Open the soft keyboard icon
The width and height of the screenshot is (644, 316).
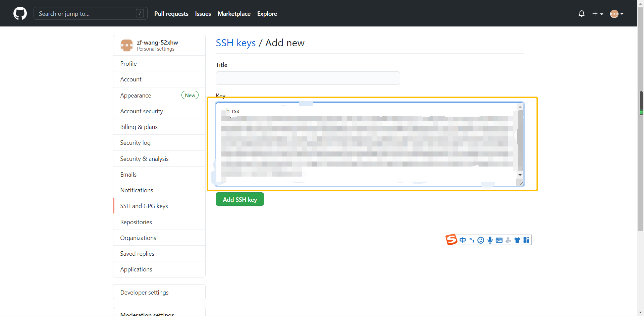click(x=499, y=240)
